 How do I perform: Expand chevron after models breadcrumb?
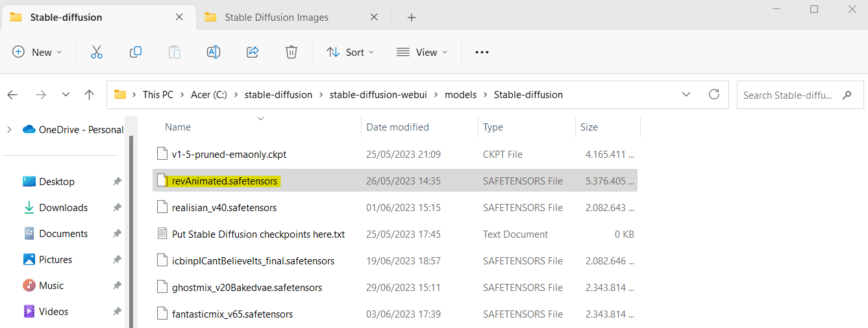point(486,95)
